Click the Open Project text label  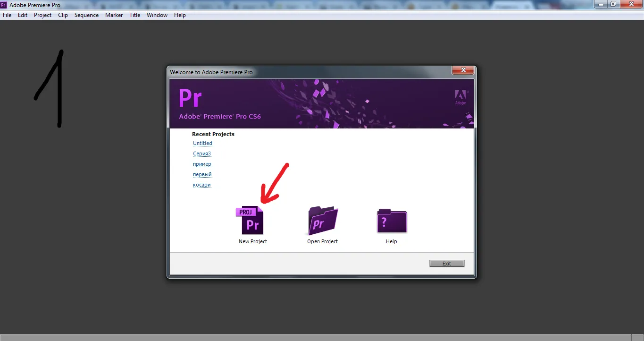click(x=323, y=241)
